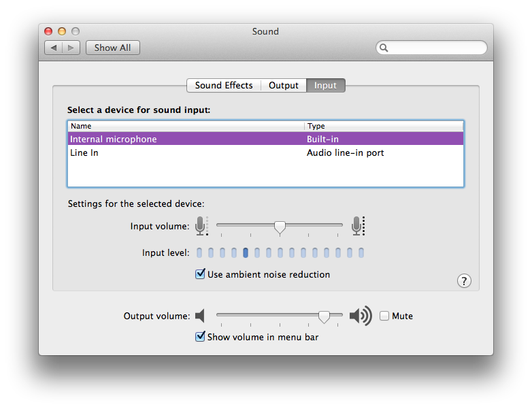
Task: Click the disabled zoom window button
Action: (x=76, y=31)
